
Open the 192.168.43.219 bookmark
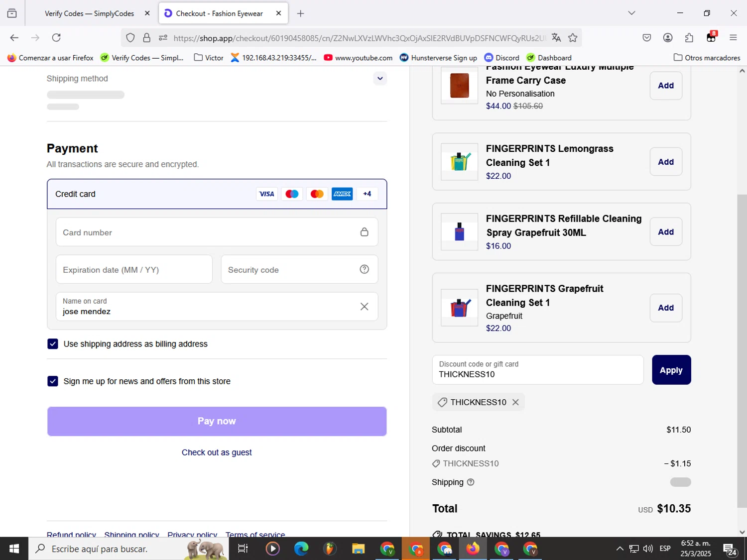click(273, 58)
